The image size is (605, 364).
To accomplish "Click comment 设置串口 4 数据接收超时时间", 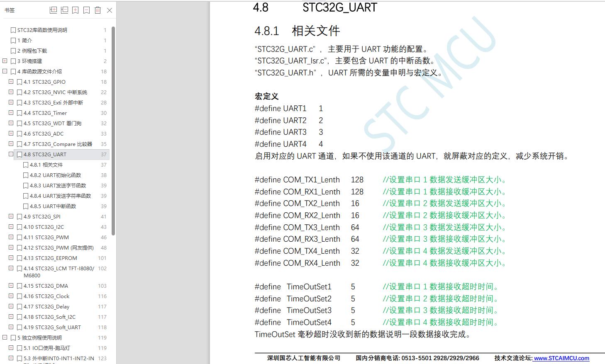I will (440, 323).
